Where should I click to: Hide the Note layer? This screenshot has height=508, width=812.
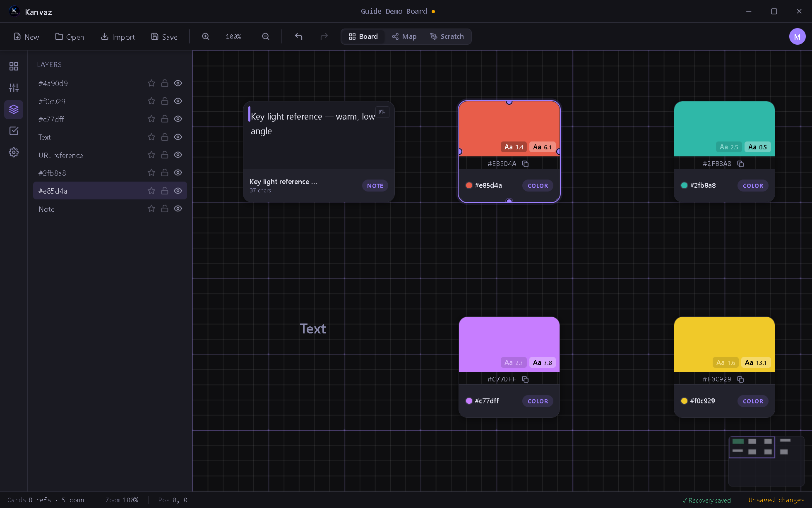click(178, 208)
